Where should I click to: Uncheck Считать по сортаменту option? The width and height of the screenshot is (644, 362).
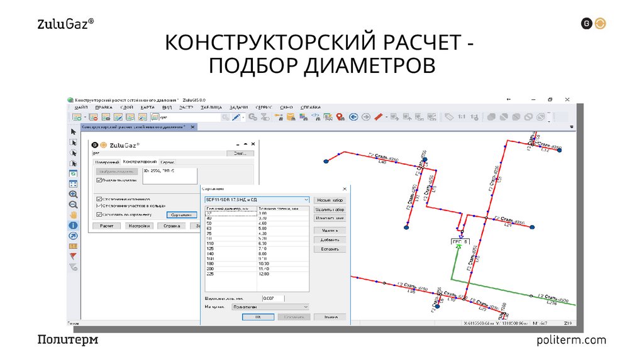click(x=99, y=214)
